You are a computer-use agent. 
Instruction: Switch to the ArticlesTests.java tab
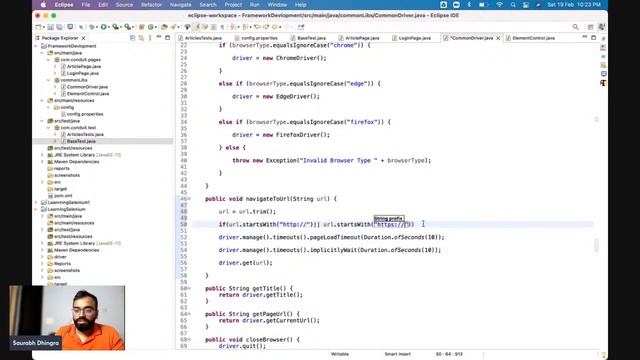pyautogui.click(x=203, y=38)
